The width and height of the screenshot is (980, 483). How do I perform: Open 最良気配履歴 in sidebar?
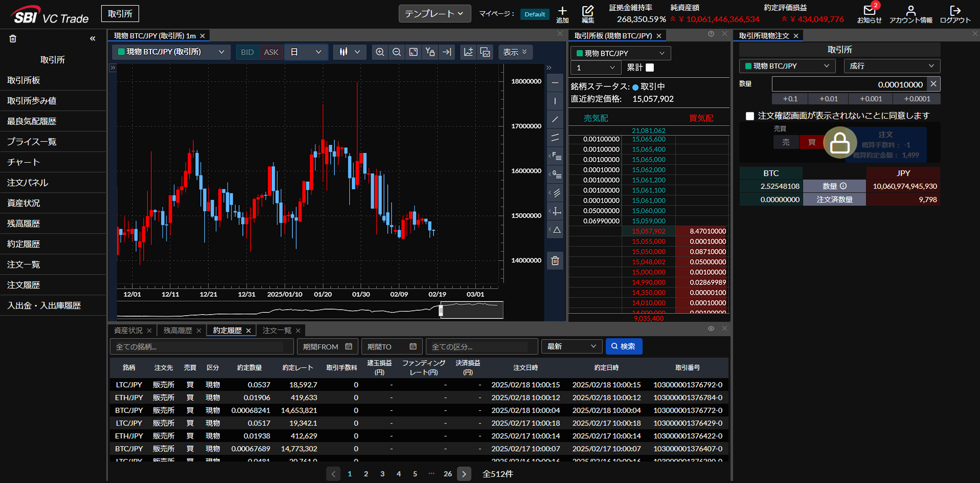tap(53, 121)
